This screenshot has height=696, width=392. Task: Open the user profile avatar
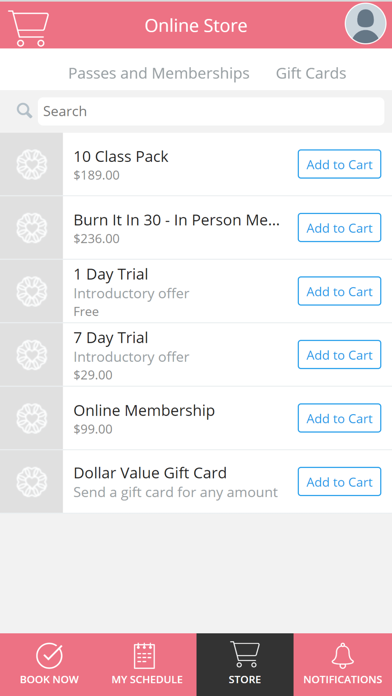click(365, 24)
